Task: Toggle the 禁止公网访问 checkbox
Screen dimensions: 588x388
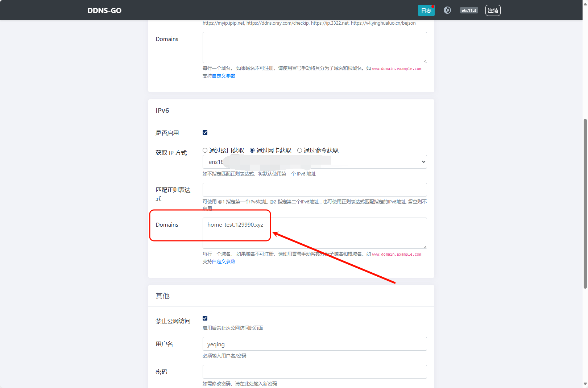Action: [205, 318]
